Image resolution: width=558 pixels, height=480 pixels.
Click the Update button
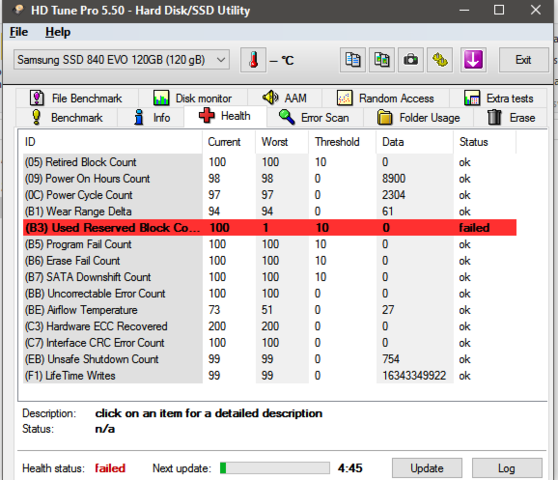tap(427, 468)
